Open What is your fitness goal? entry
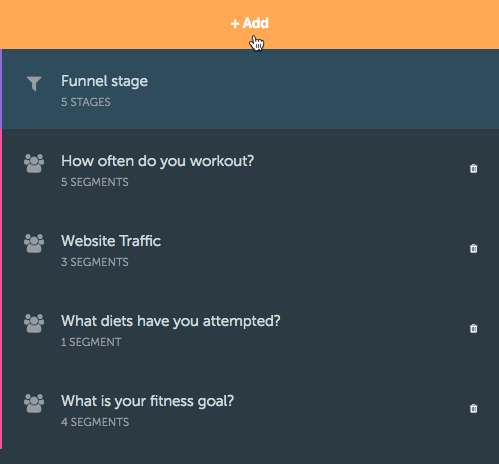 [147, 401]
